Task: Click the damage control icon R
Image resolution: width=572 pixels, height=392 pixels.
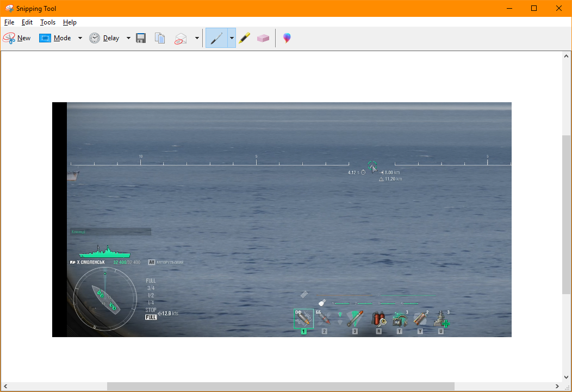Action: (378, 319)
